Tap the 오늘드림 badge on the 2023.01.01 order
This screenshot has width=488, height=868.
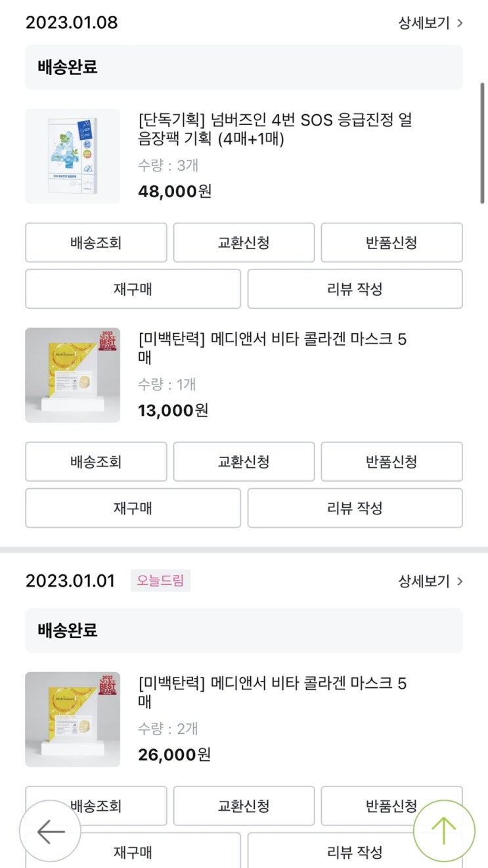160,581
